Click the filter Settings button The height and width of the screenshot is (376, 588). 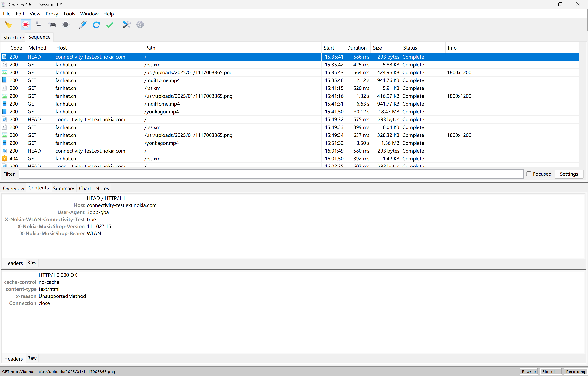[x=569, y=174]
